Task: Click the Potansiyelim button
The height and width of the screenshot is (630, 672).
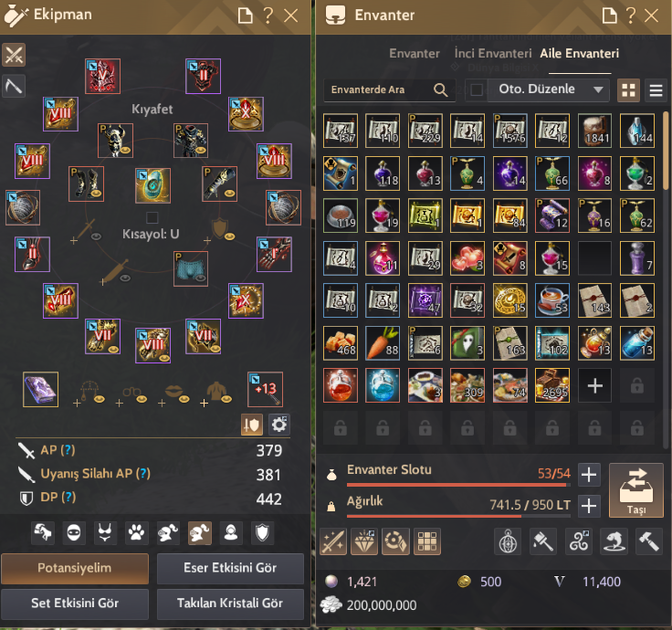Action: (x=75, y=568)
